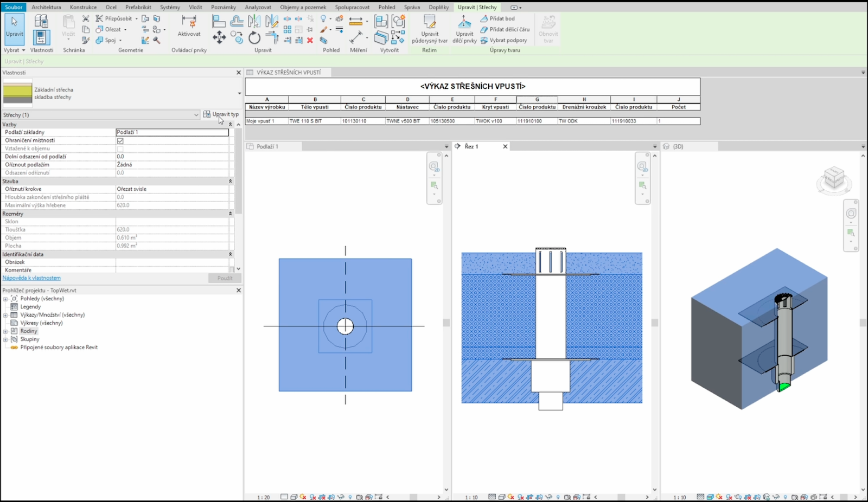Click the Rotate tool icon
The image size is (868, 502).
click(254, 37)
